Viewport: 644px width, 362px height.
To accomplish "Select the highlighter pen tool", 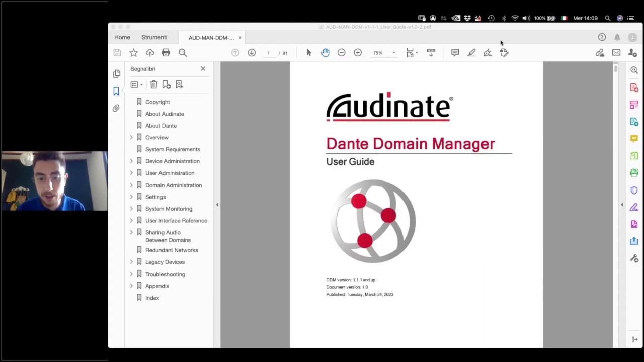I will click(x=471, y=53).
